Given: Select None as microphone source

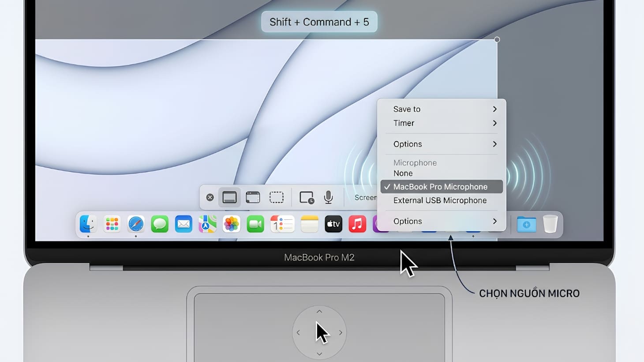Looking at the screenshot, I should 442,173.
